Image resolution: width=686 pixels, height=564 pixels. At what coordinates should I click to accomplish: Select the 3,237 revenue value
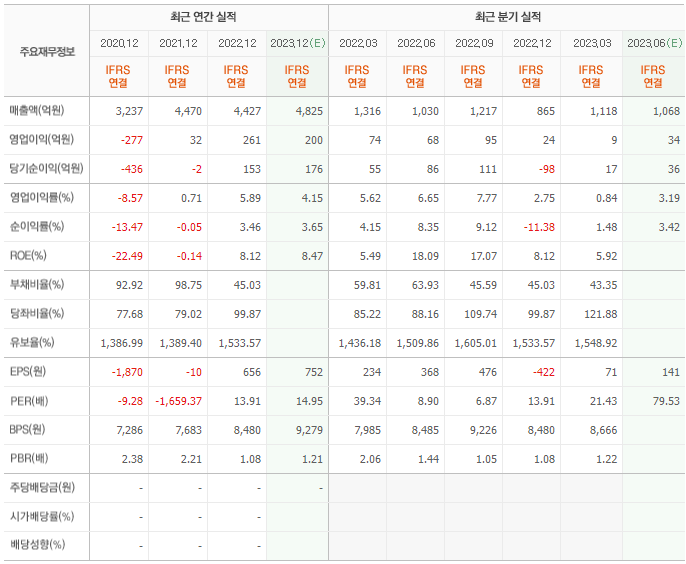pos(129,111)
